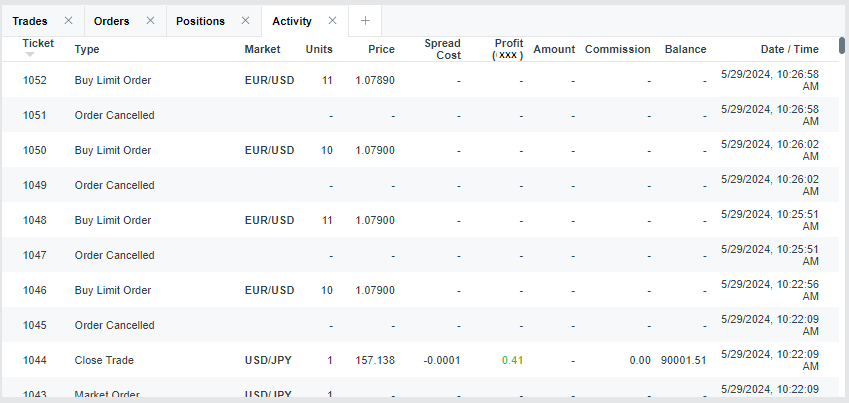This screenshot has width=849, height=403.
Task: Add a new tab with the plus icon
Action: click(x=365, y=21)
